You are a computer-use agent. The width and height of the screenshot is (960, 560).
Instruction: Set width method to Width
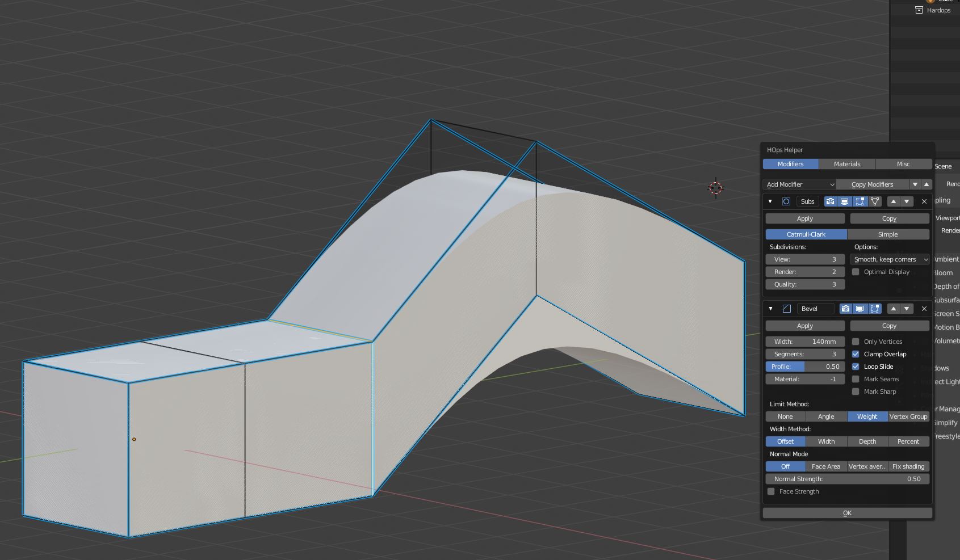(826, 441)
